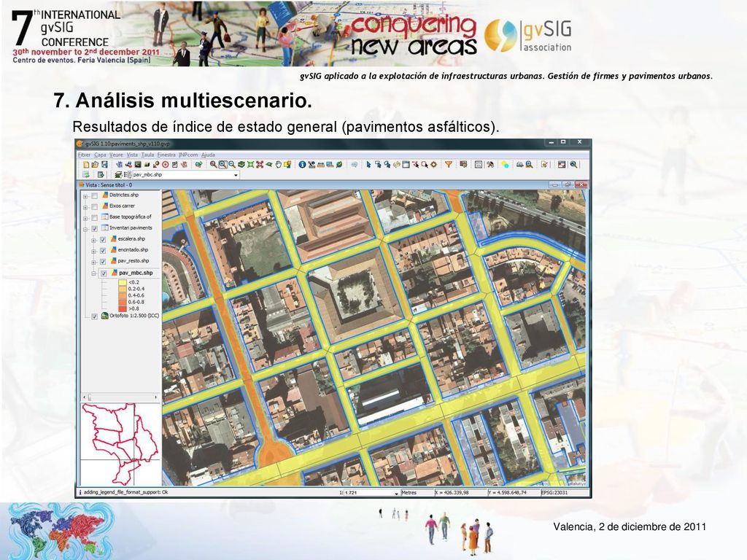Open the Veure menu

coord(116,155)
